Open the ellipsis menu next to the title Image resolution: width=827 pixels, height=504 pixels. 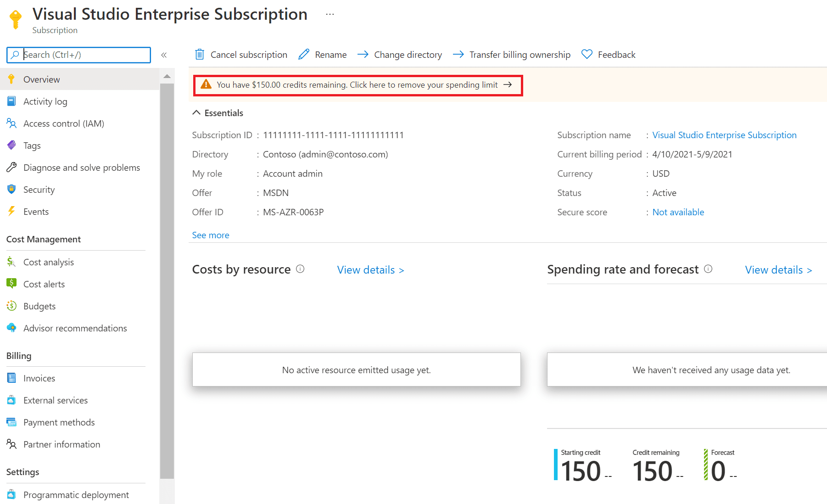click(330, 13)
